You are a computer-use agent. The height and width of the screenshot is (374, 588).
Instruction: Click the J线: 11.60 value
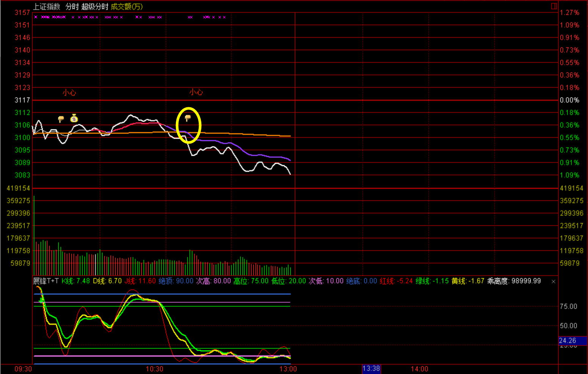[x=140, y=281]
